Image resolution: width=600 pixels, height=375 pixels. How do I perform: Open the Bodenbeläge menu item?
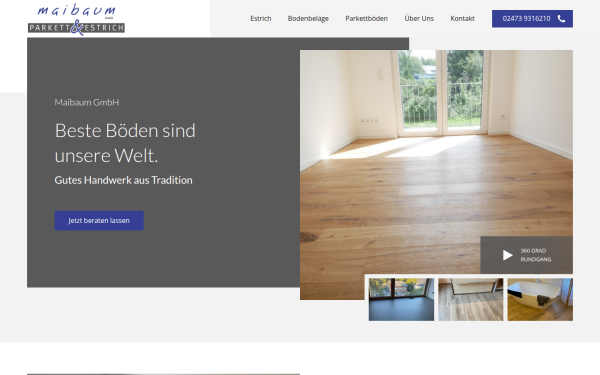pos(308,18)
